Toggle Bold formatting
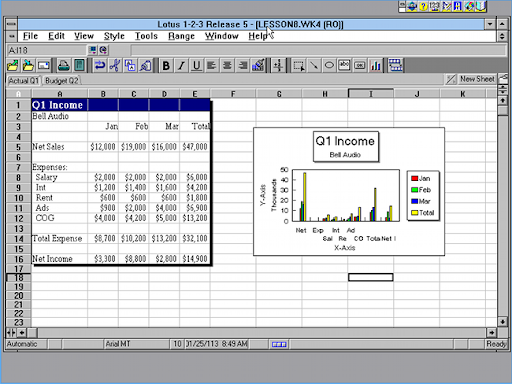Screen dimensions: 512x384 (166, 65)
